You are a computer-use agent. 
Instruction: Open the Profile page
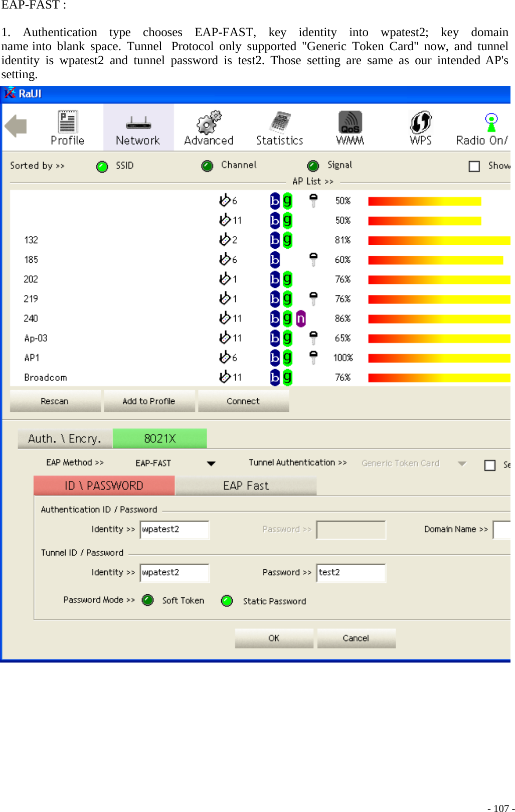pyautogui.click(x=67, y=128)
